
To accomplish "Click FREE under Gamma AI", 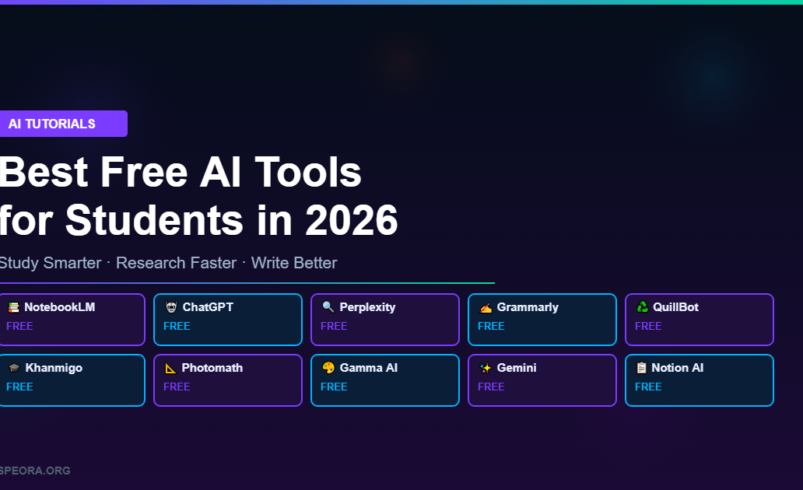I will [x=334, y=387].
